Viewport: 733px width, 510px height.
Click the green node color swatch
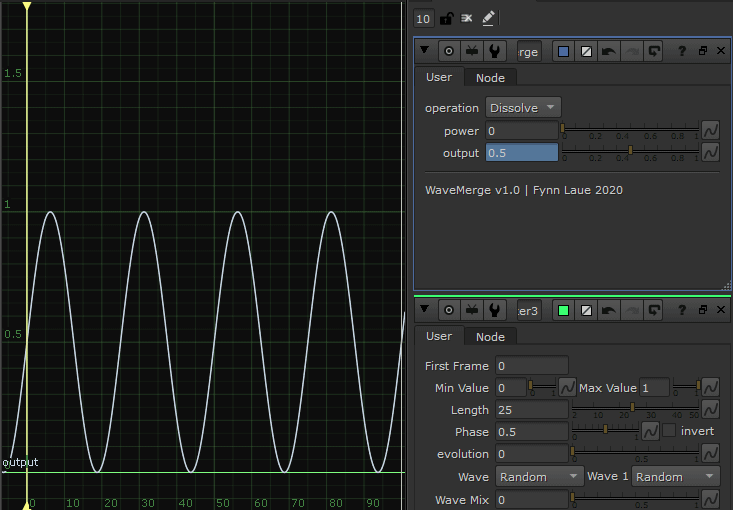[564, 311]
